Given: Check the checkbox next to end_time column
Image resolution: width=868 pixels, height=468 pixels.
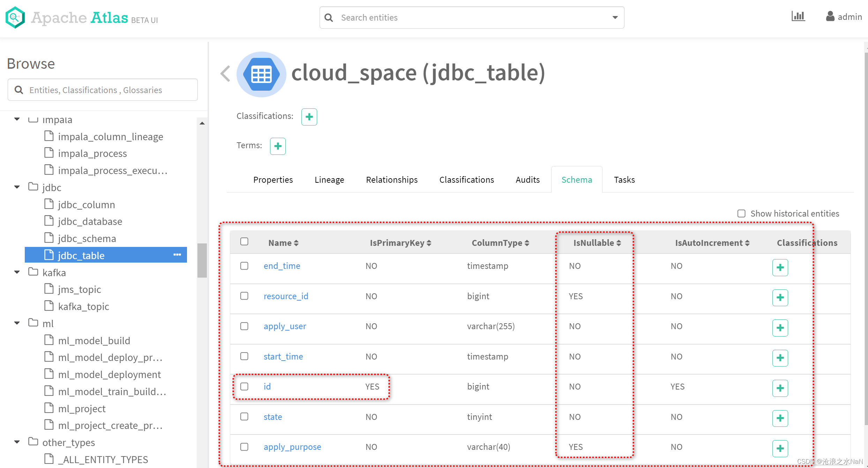Looking at the screenshot, I should (244, 266).
